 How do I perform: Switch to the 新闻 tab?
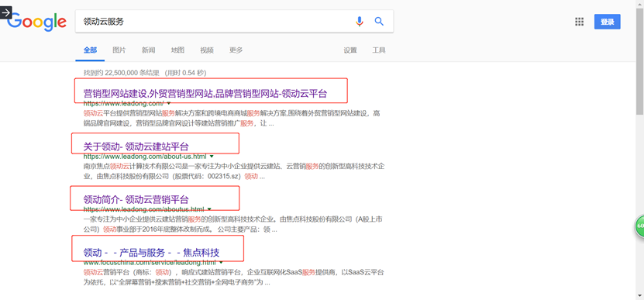(148, 50)
